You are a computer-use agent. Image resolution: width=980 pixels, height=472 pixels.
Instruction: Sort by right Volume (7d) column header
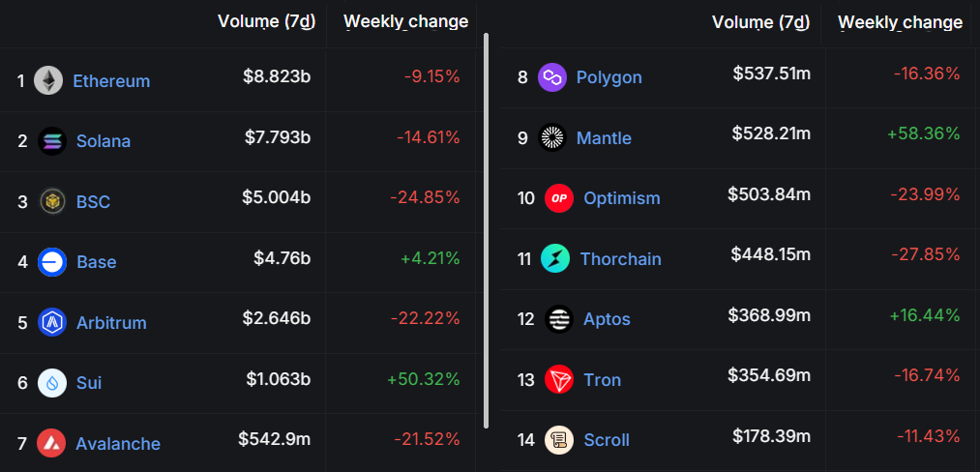click(x=760, y=22)
